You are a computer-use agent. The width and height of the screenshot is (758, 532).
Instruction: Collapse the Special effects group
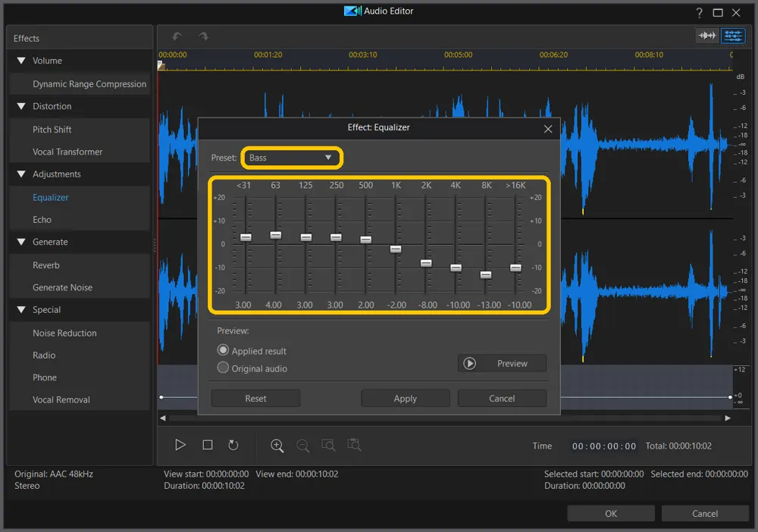click(x=20, y=310)
